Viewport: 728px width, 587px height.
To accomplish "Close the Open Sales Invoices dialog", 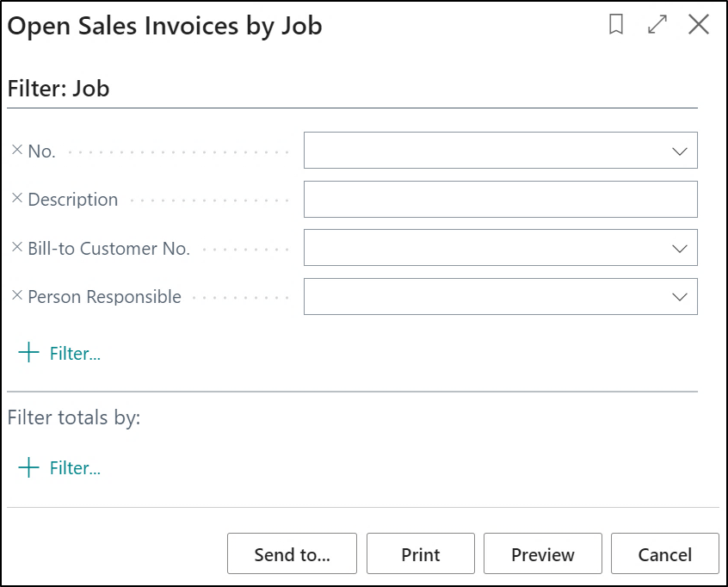I will 699,25.
